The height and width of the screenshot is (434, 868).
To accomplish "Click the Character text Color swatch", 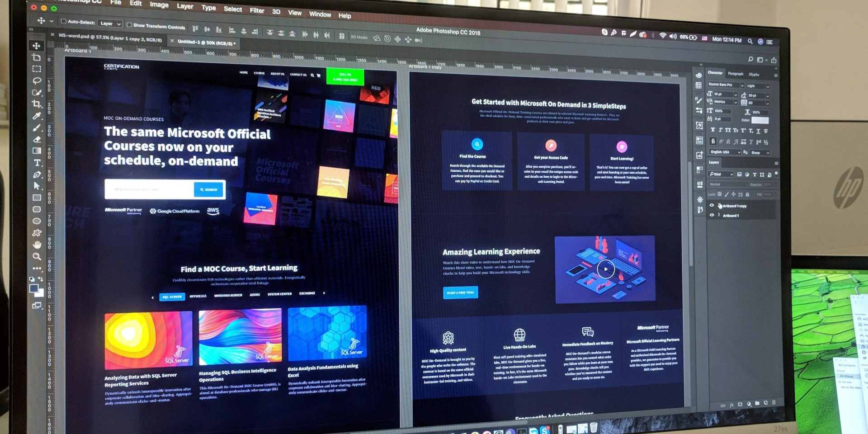I will tap(760, 120).
